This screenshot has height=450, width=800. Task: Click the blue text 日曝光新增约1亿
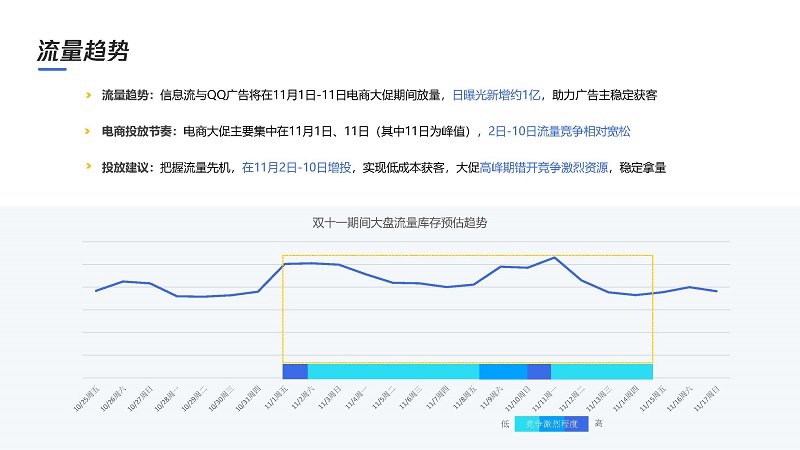496,95
